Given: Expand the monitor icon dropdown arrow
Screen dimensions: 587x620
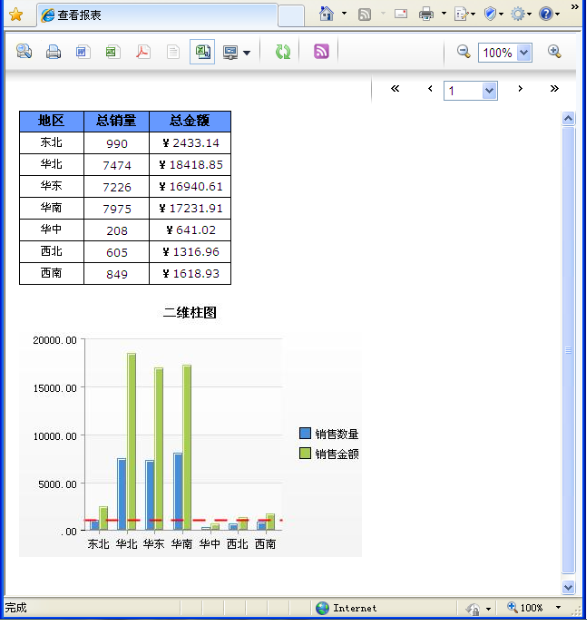Looking at the screenshot, I should point(247,53).
